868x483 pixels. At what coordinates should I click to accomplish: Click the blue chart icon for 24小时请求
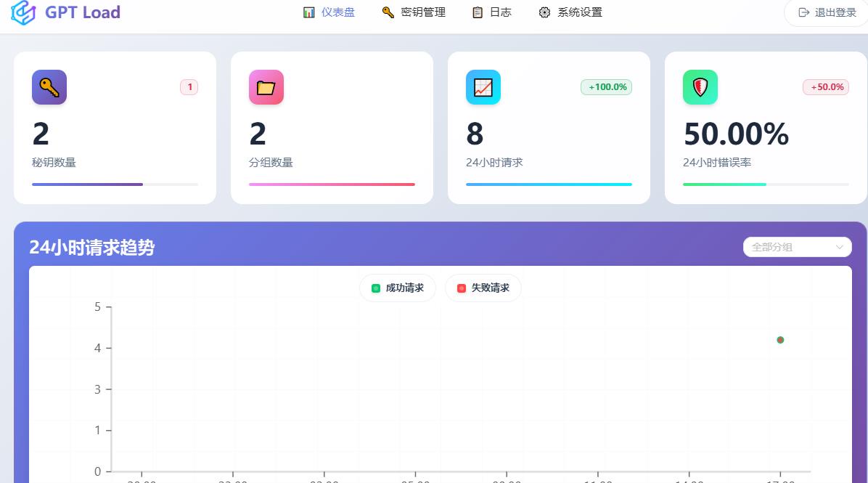[483, 87]
